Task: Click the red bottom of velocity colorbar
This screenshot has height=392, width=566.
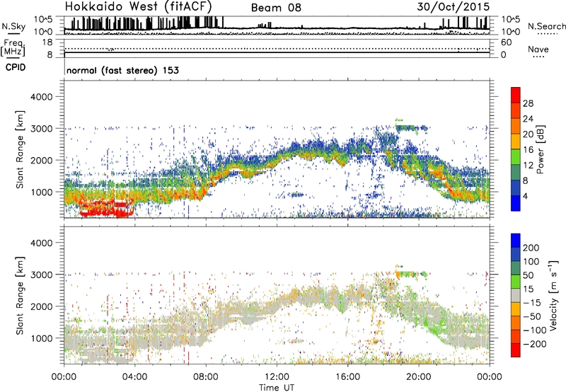Action: (x=516, y=350)
